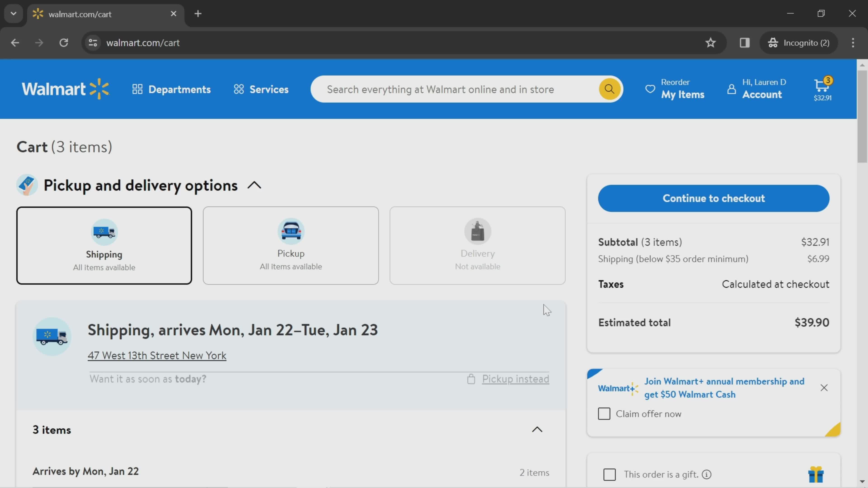Click the 47 West 13th Street address link
868x488 pixels.
157,355
